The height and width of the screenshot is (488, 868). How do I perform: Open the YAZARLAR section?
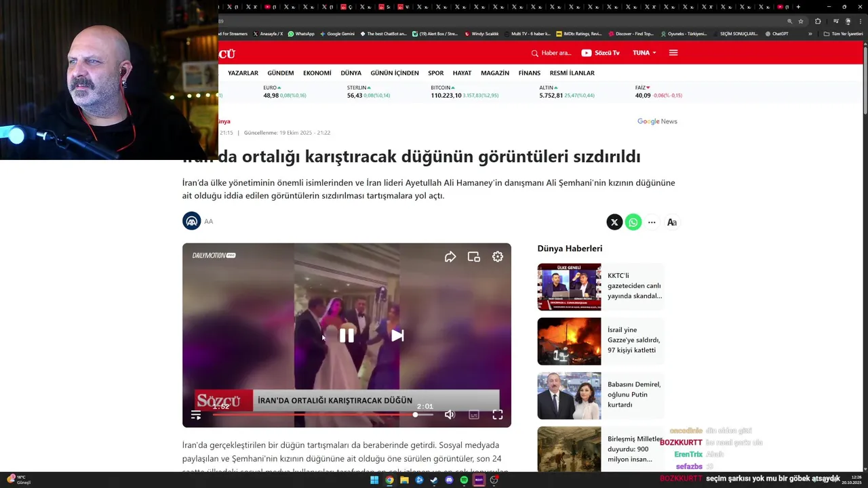pyautogui.click(x=243, y=73)
